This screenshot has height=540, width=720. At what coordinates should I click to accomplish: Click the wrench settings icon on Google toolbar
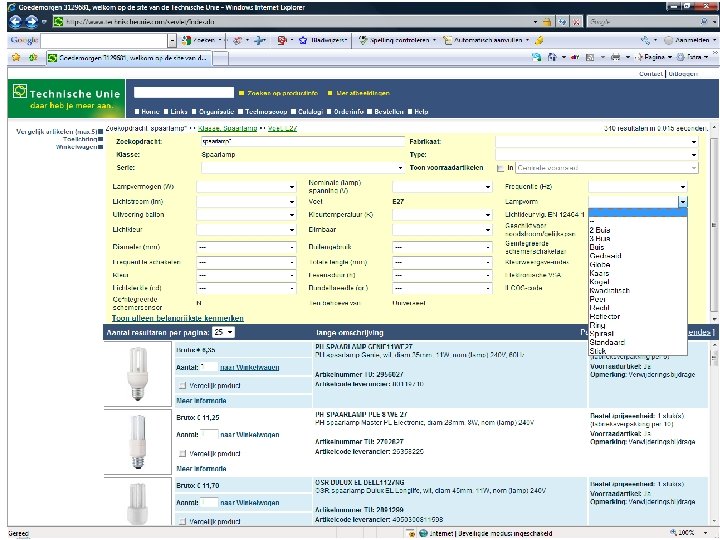[646, 40]
